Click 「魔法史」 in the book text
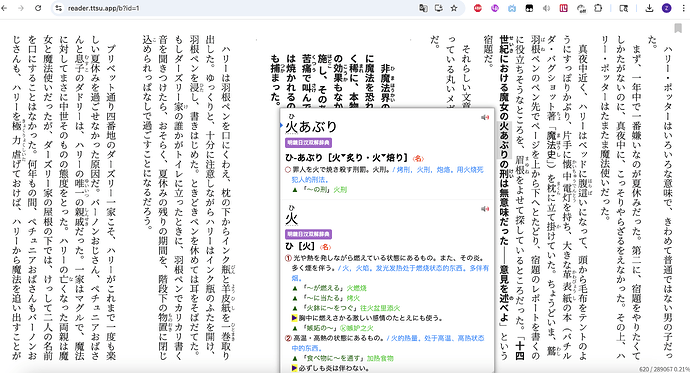The image size is (690, 373). pos(551,145)
